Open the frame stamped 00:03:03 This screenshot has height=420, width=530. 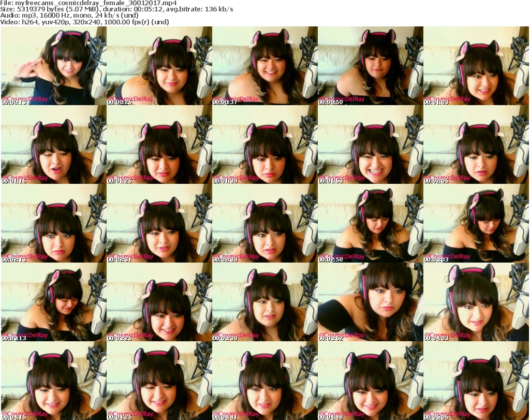point(476,223)
